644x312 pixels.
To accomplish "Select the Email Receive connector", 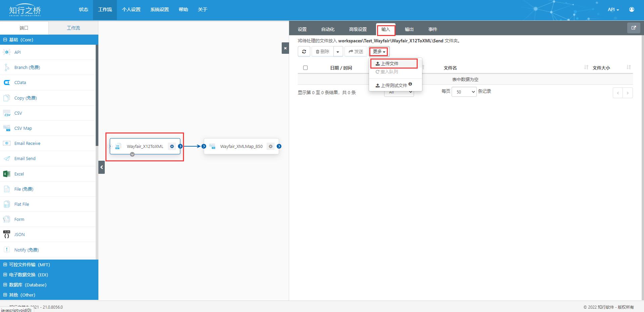I will pyautogui.click(x=27, y=143).
